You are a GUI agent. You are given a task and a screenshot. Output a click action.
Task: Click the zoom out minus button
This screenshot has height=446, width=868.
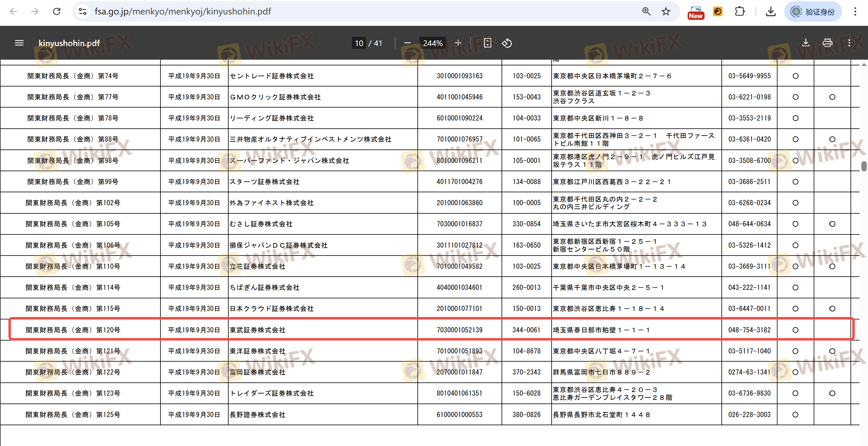pos(407,43)
